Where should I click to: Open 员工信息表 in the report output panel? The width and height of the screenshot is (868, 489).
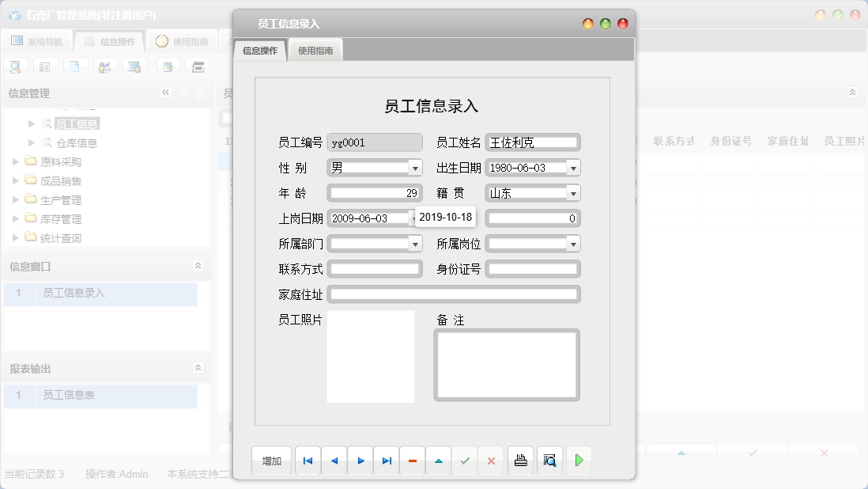pos(70,396)
